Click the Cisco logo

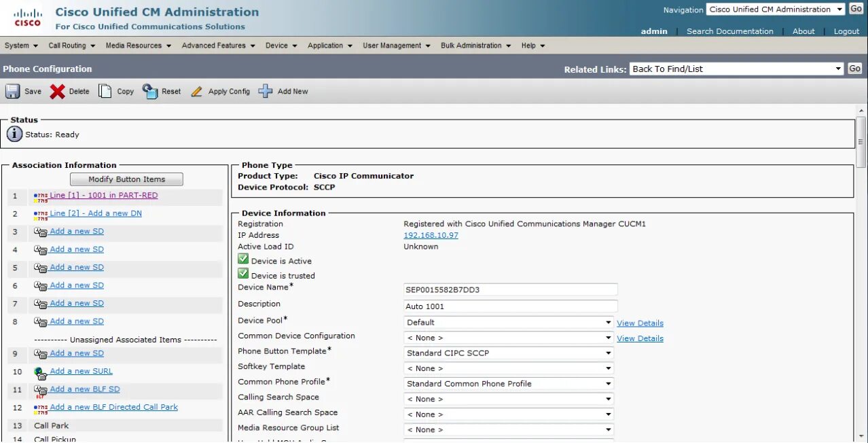pyautogui.click(x=28, y=18)
